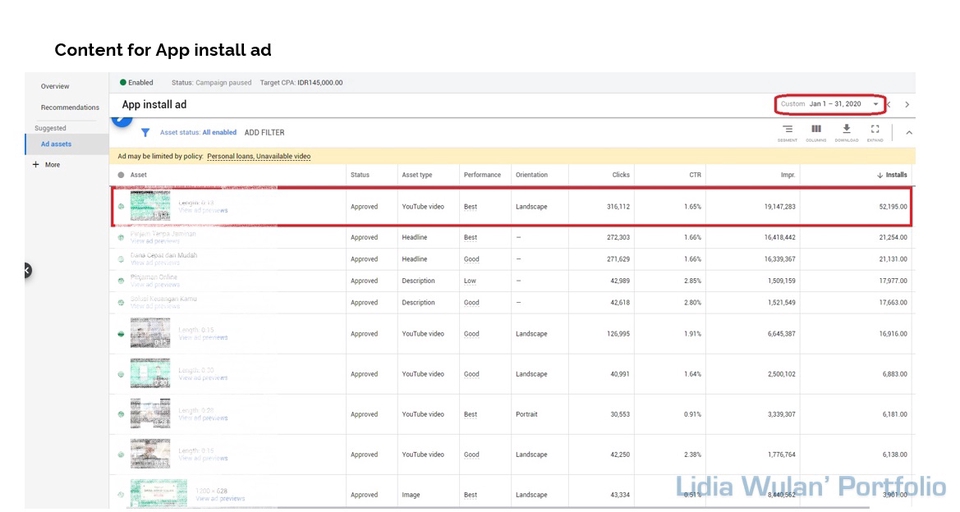Viewport: 960px width, 512px height.
Task: Click the App install ad title
Action: pos(154,105)
